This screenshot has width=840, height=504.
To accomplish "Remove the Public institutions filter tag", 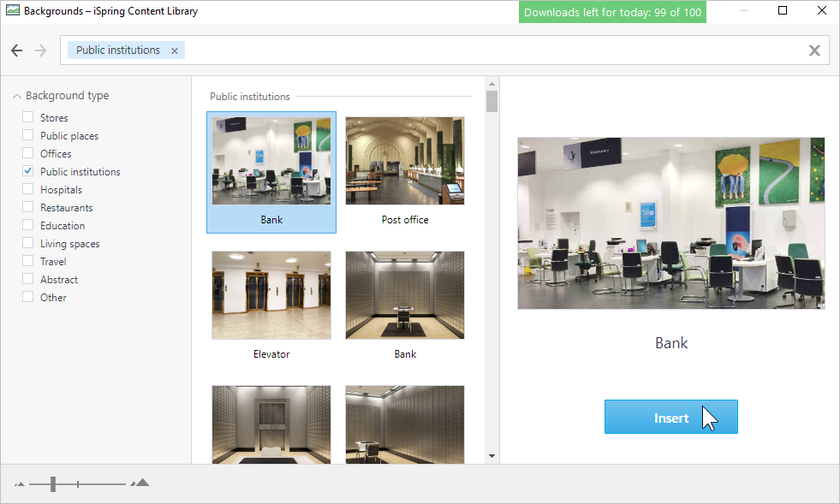I will click(x=174, y=50).
